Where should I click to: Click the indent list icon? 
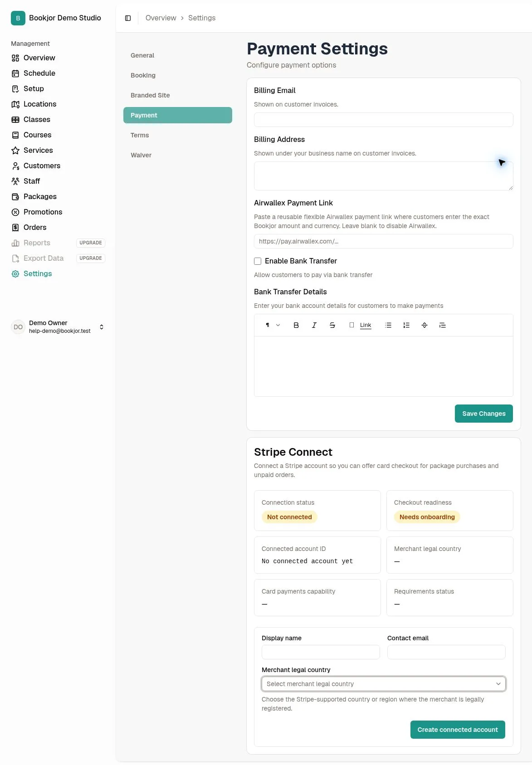click(x=443, y=325)
